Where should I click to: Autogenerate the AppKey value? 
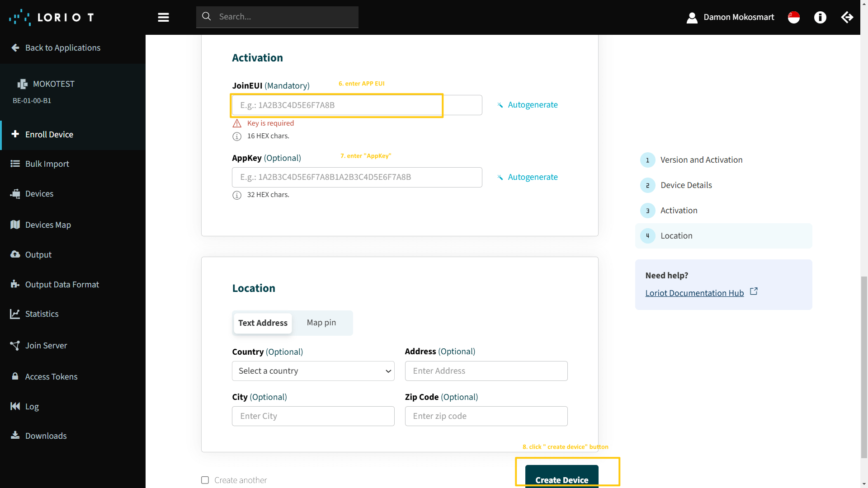[532, 177]
